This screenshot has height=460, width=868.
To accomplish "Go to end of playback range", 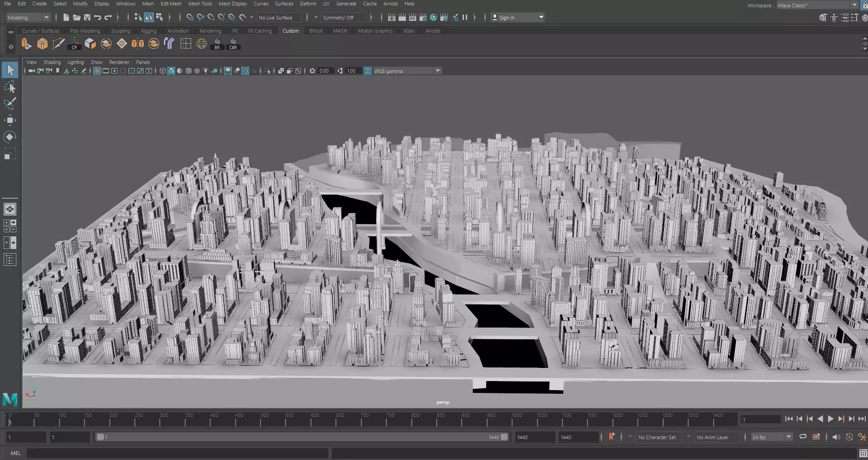I will 862,419.
